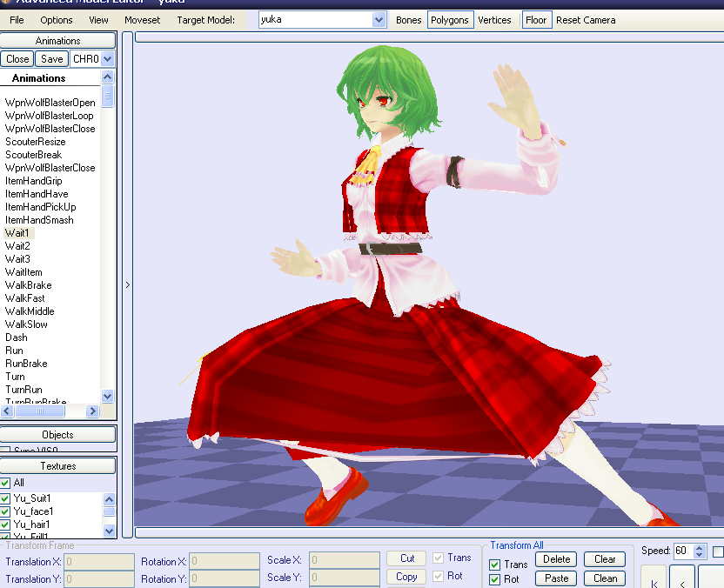Toggle the Yu_Suit1 texture checkbox
Screen dimensions: 724x588
[5, 498]
